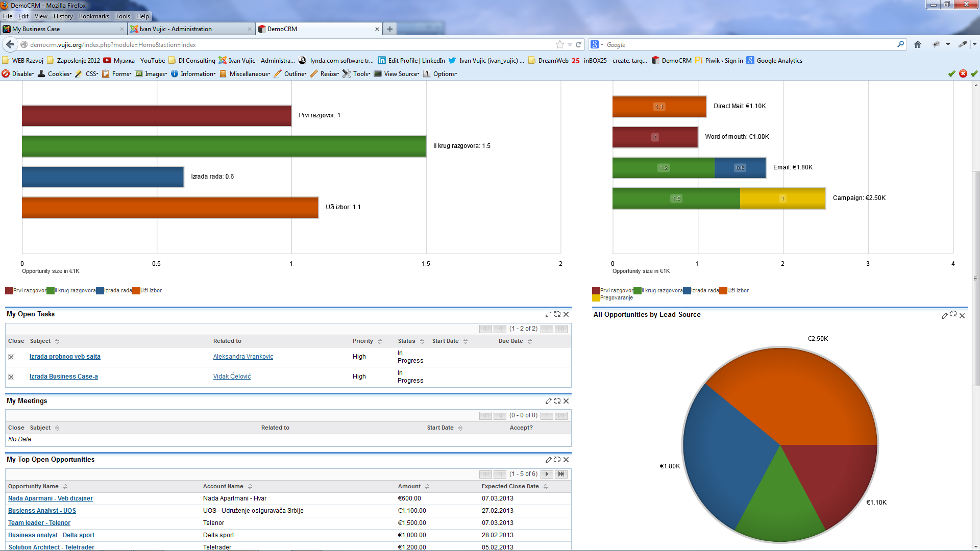
Task: Refresh the My Meetings dashlet
Action: (x=557, y=401)
